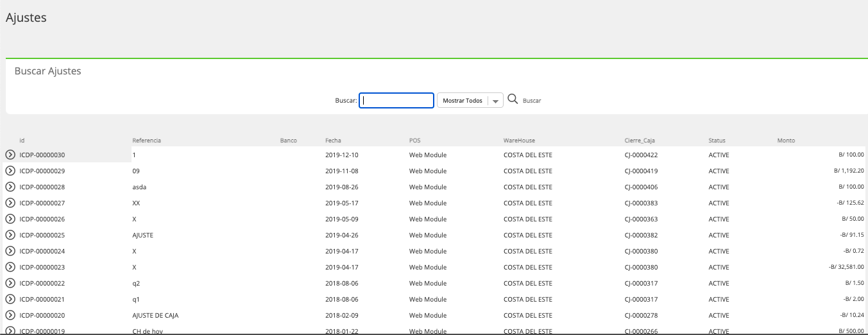Click reference 'q1' cell
Viewport: 868px width, 335px height.
pos(135,299)
